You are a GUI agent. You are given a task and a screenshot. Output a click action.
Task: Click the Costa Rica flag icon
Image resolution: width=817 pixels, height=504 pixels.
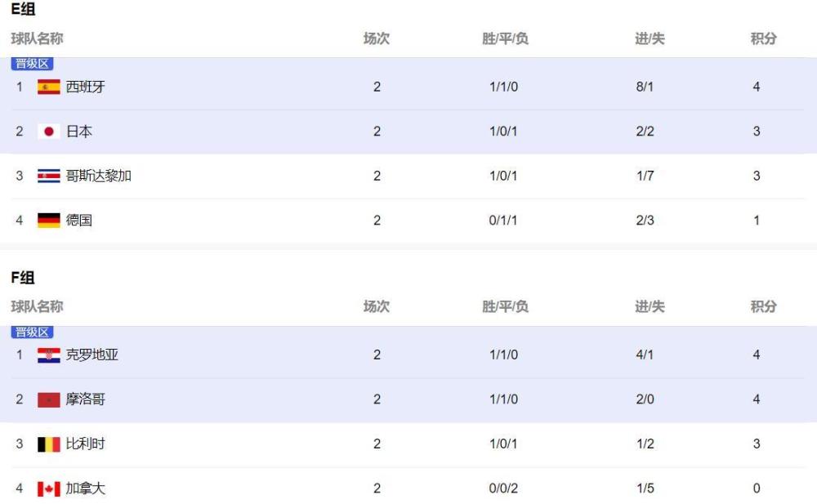coord(49,176)
